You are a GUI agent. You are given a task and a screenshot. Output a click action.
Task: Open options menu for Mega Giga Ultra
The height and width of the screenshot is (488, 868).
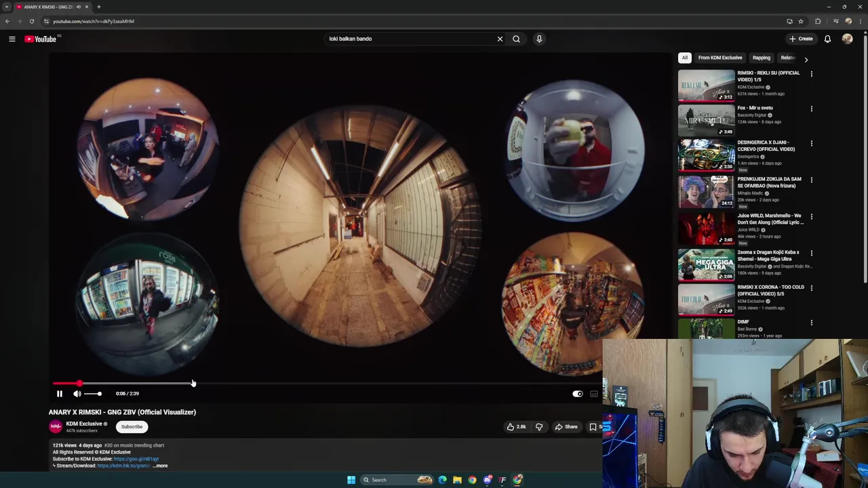[x=812, y=253]
